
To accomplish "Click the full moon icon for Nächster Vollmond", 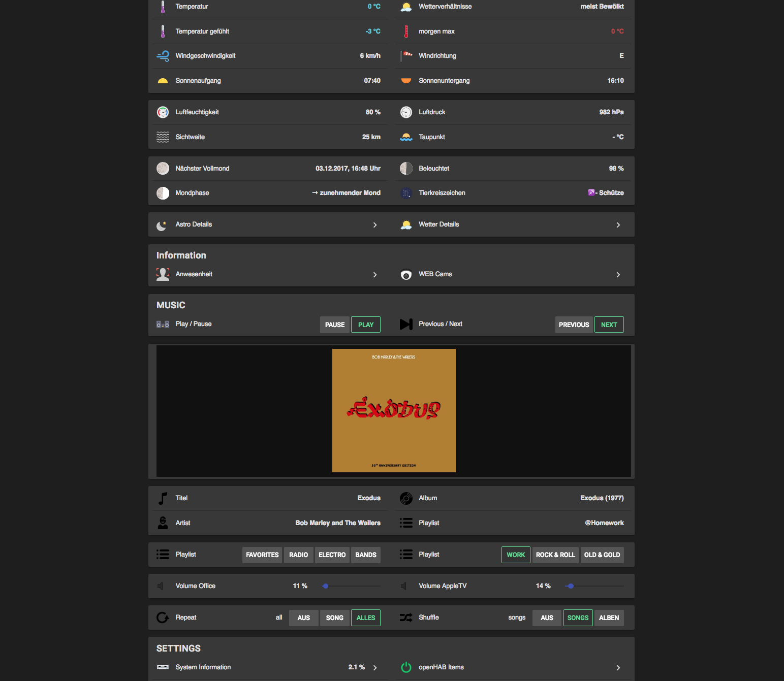I will point(163,169).
